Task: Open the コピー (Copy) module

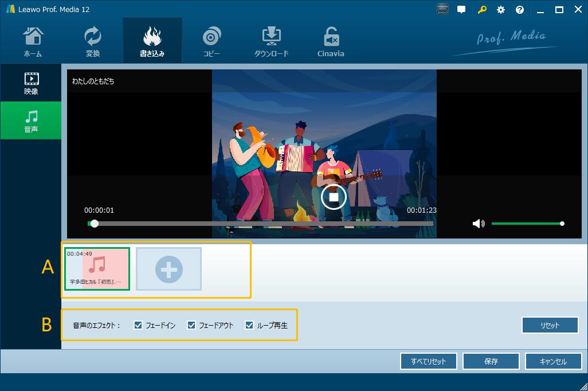Action: [x=211, y=41]
